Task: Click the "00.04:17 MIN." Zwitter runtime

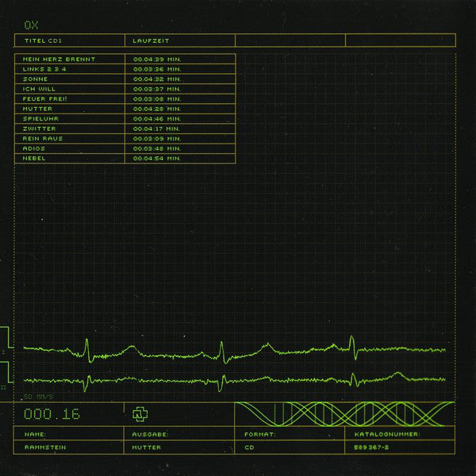Action: tap(156, 129)
